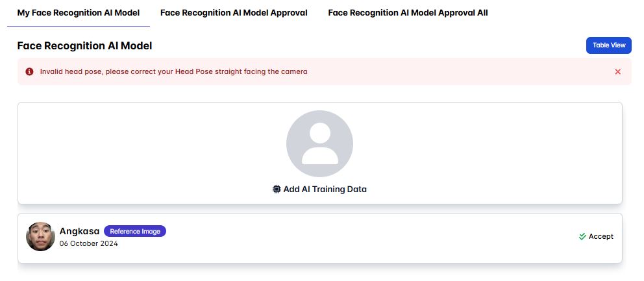Click the 06 October 2024 date
The width and height of the screenshot is (644, 281).
(89, 244)
